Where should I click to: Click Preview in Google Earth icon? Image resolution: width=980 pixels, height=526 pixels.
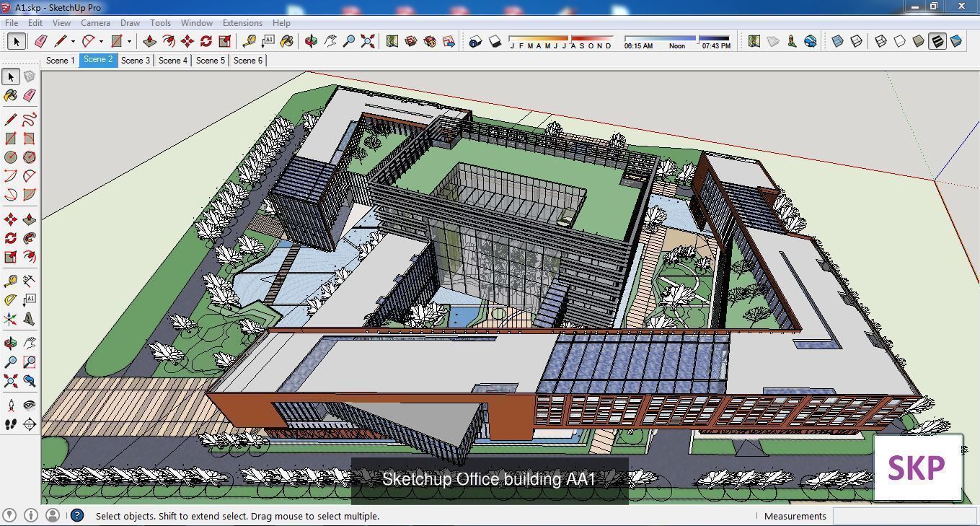click(811, 41)
